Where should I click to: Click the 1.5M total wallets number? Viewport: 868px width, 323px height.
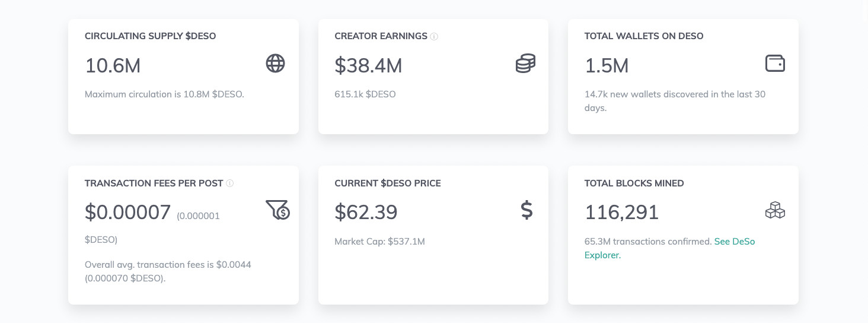point(607,65)
